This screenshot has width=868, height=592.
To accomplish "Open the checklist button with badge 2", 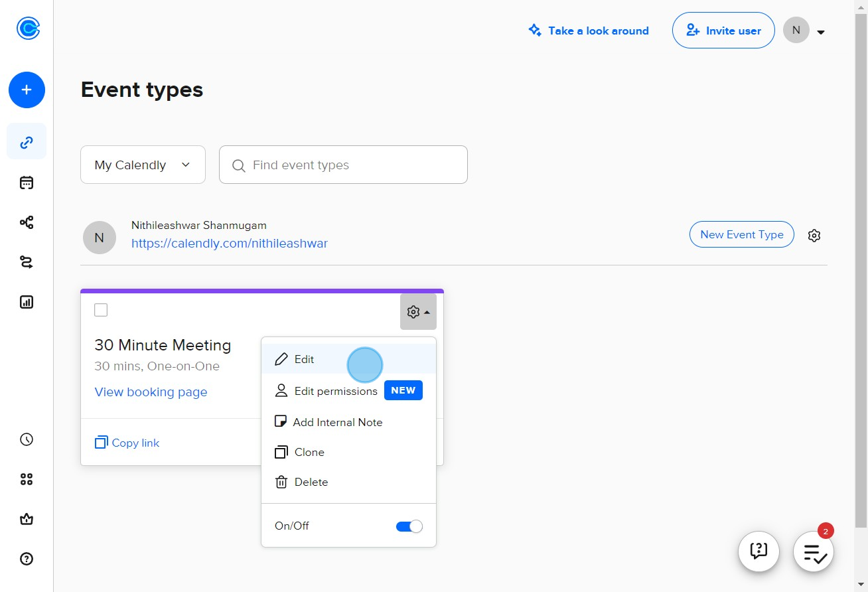I will tap(814, 551).
